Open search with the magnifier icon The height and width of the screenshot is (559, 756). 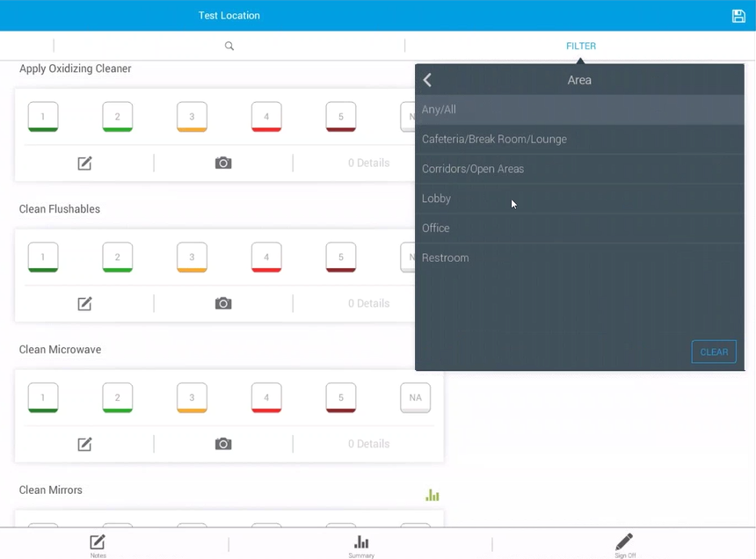point(229,46)
